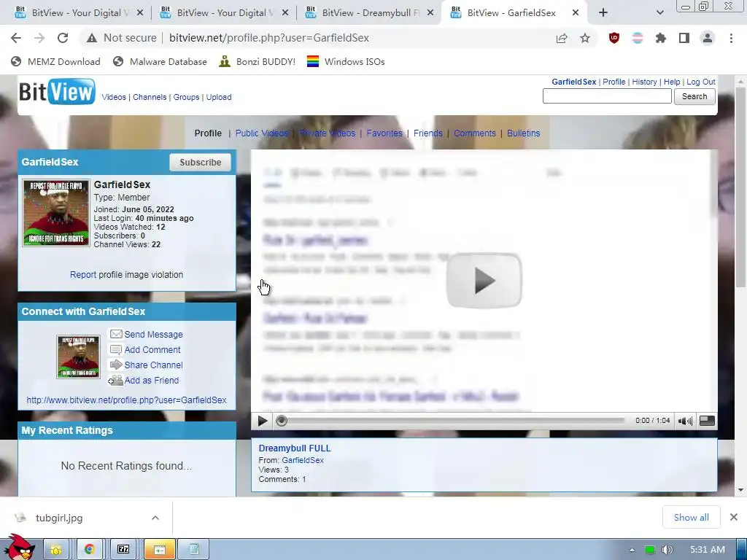747x560 pixels.
Task: Click Show all downloads button
Action: tap(692, 517)
